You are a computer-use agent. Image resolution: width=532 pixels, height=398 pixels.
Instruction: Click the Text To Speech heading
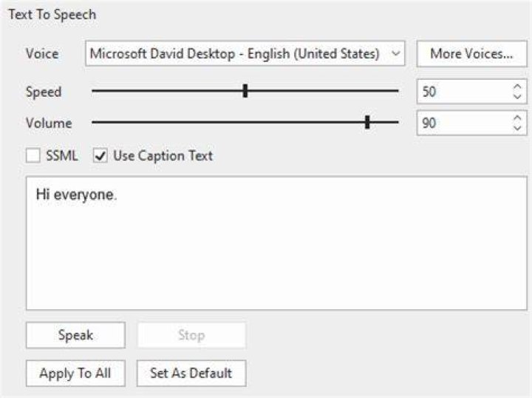pos(52,15)
